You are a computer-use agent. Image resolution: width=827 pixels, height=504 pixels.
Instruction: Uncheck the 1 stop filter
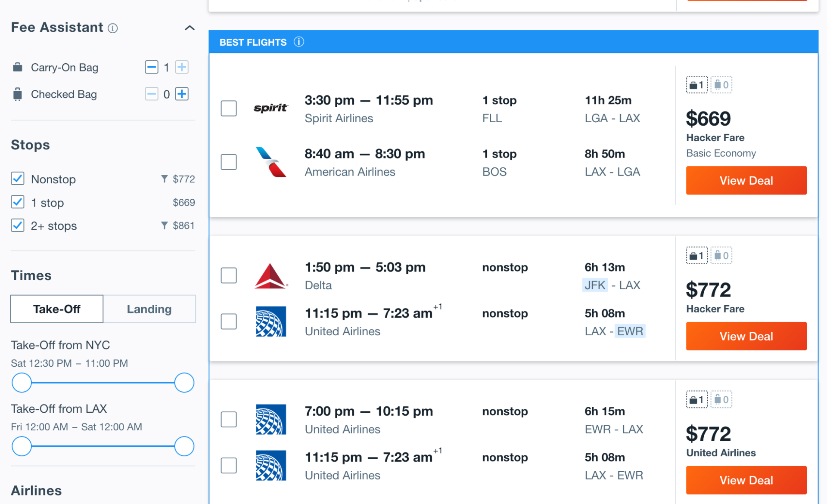tap(17, 202)
